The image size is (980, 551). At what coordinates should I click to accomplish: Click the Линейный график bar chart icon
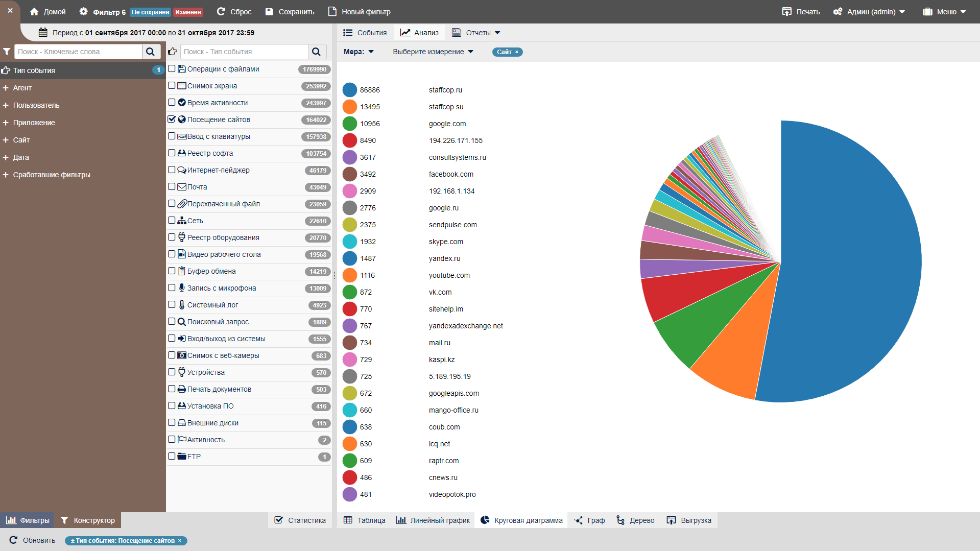click(401, 520)
